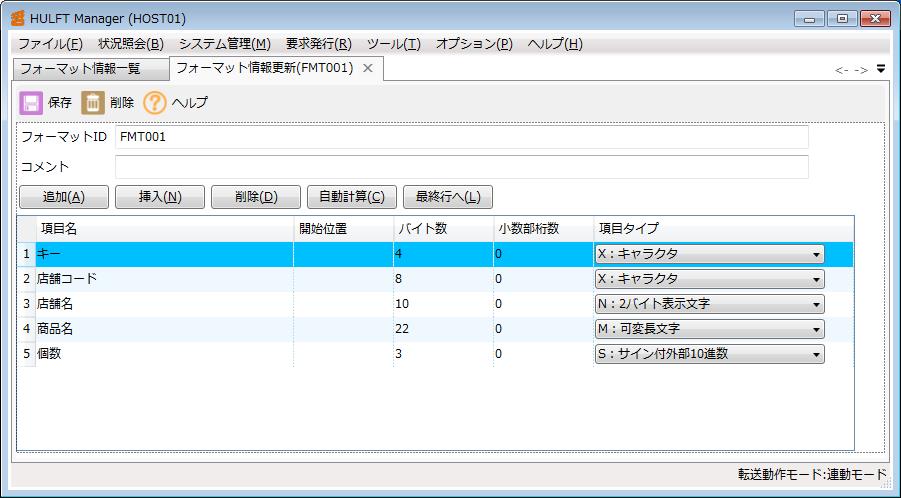Open the tab list dropdown triangle

click(x=881, y=70)
